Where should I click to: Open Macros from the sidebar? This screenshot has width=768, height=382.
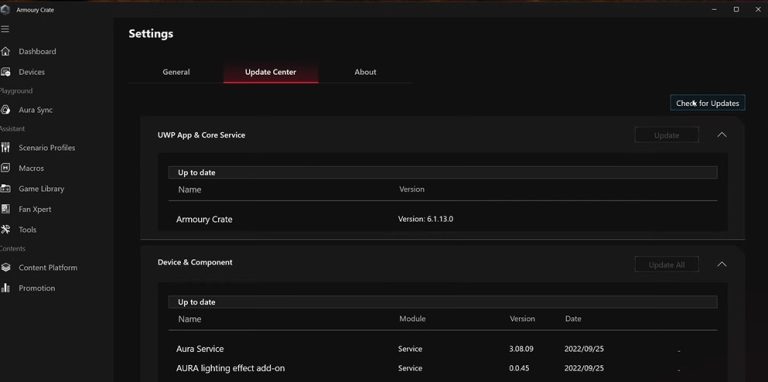coord(31,168)
